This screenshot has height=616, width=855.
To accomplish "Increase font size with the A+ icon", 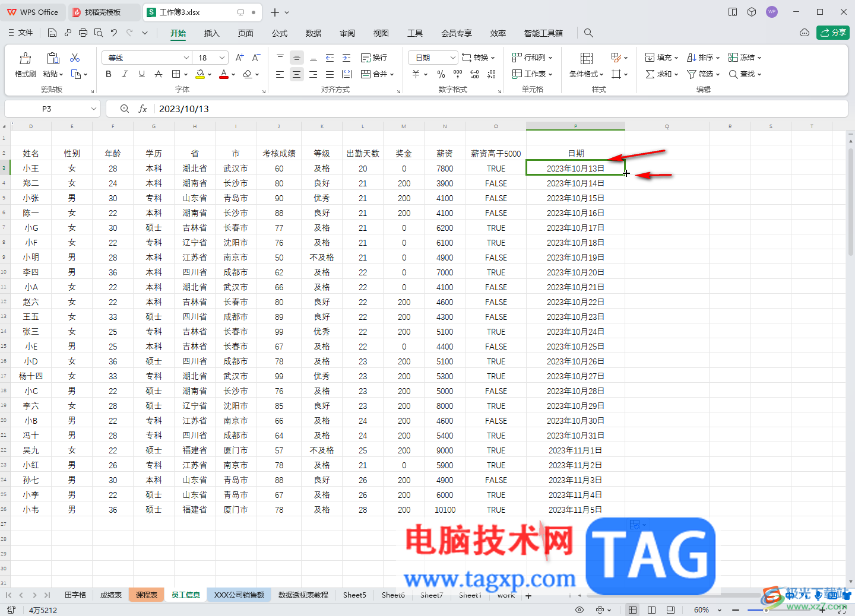I will [239, 58].
